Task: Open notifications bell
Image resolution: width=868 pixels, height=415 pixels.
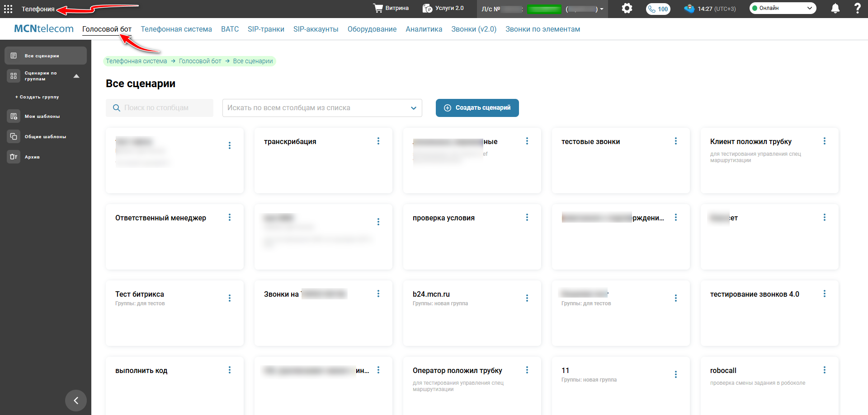Action: 835,9
